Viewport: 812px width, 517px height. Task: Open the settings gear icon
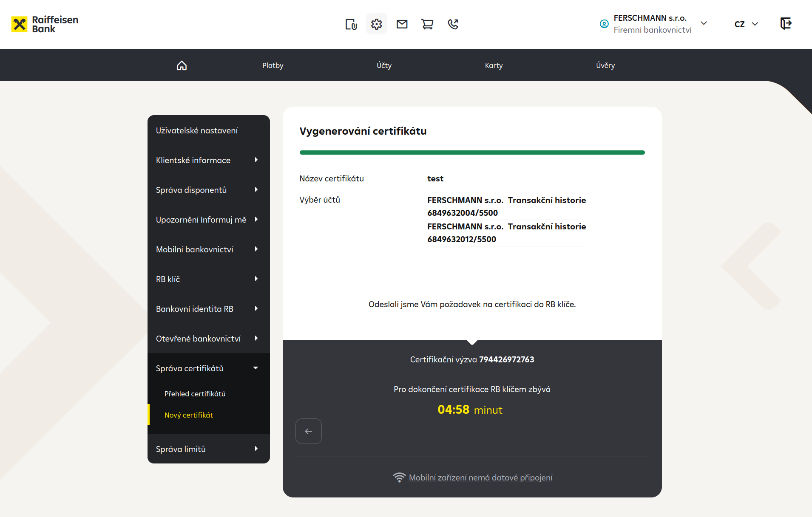pyautogui.click(x=376, y=24)
